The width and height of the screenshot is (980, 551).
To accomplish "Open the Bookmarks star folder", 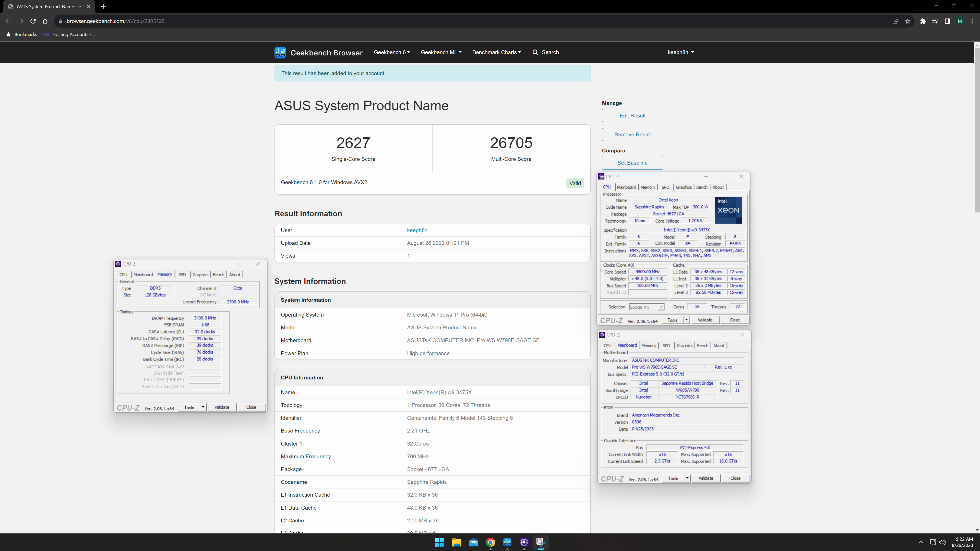I will 22,34.
